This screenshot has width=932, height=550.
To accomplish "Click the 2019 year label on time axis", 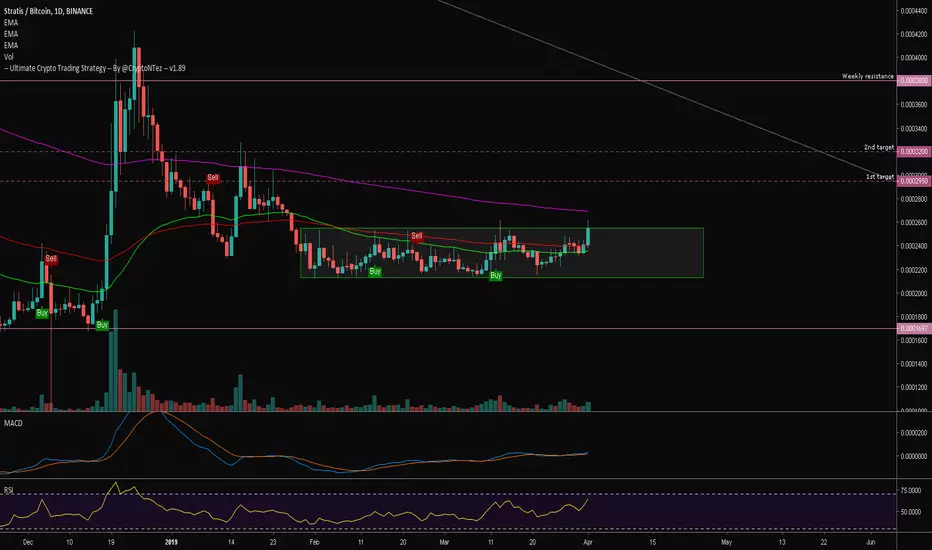I will [x=171, y=542].
